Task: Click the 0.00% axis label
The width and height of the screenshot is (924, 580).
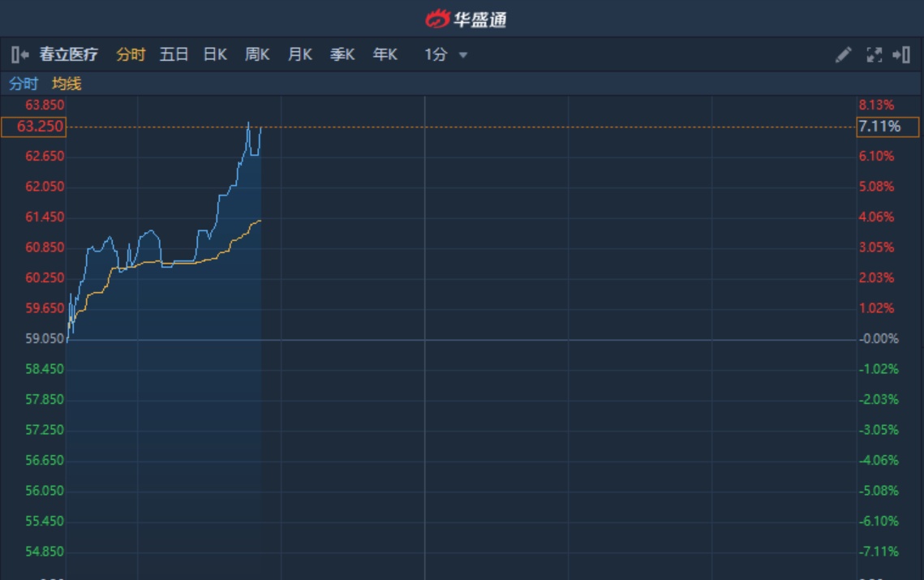Action: pyautogui.click(x=879, y=339)
